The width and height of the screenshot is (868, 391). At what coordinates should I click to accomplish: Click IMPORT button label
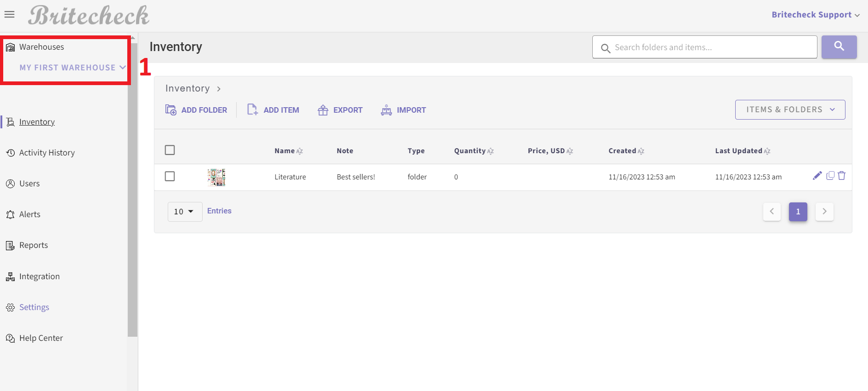pos(411,110)
